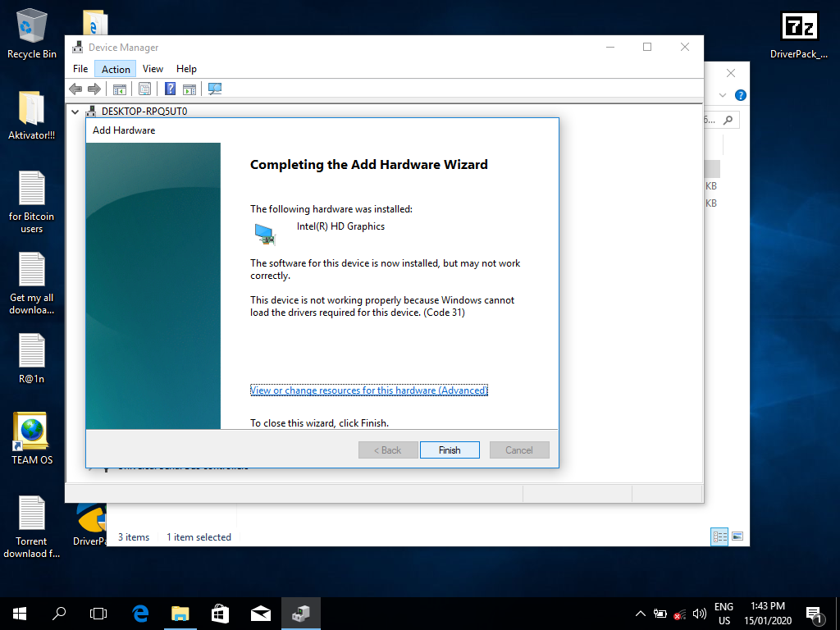The width and height of the screenshot is (840, 630).
Task: Open Task View from the taskbar
Action: click(98, 614)
